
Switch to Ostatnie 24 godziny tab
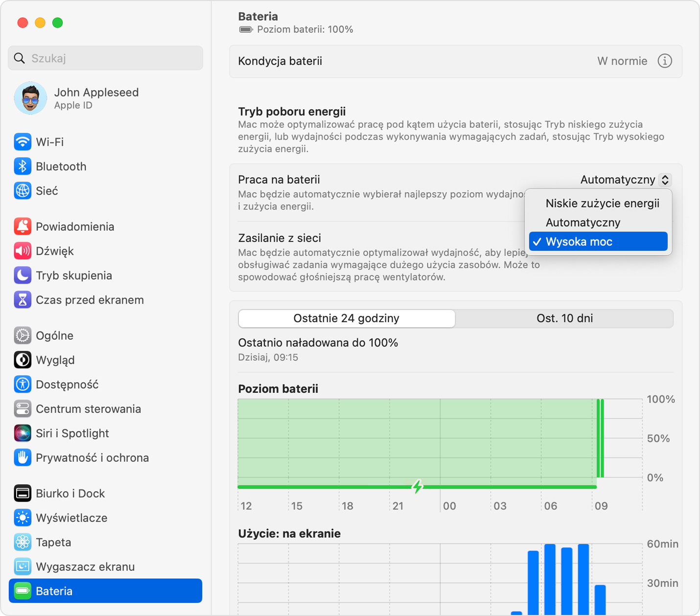347,318
